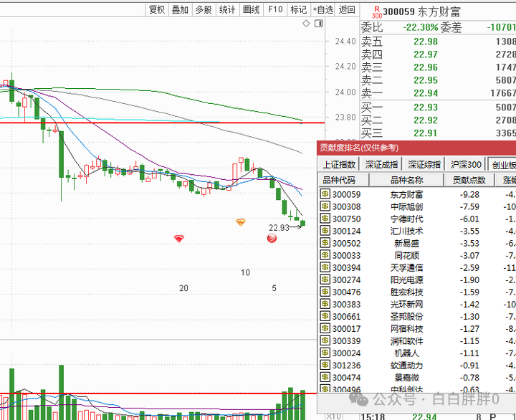
Task: Click the $ icon beside 300474
Action: (x=325, y=377)
